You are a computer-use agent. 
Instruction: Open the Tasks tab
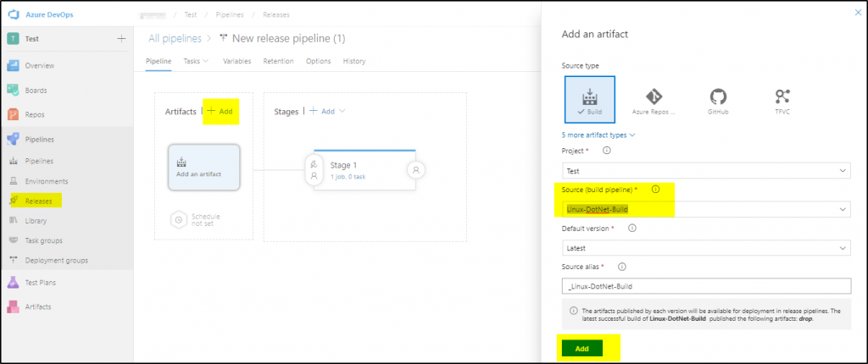[196, 61]
